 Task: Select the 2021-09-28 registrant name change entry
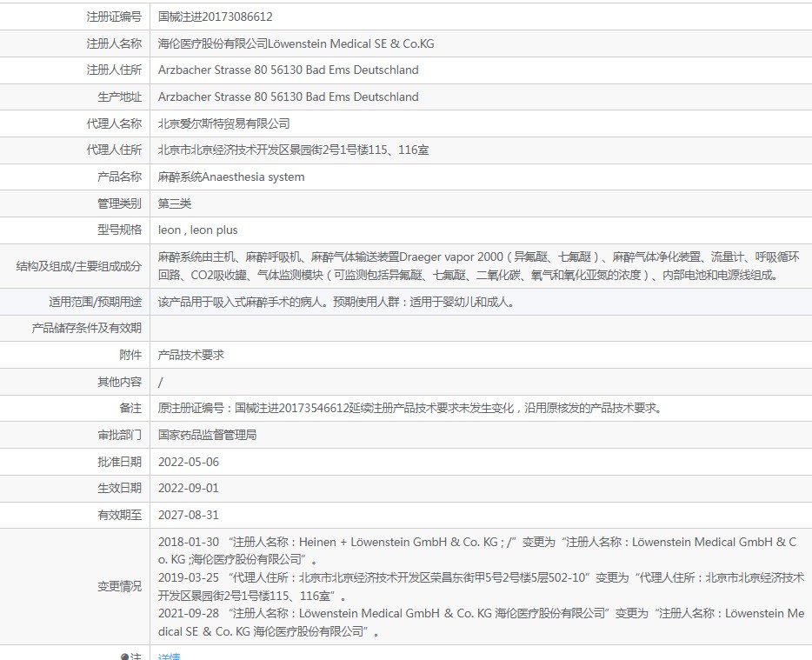click(481, 623)
